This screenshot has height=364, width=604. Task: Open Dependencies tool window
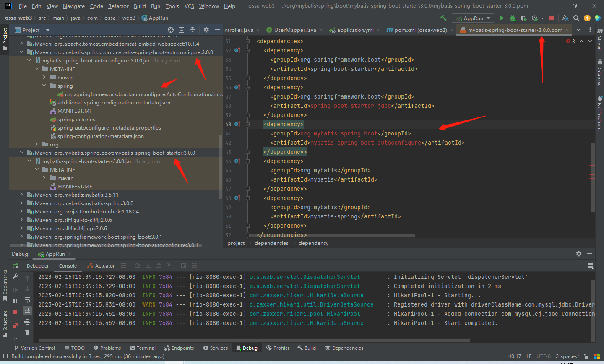(x=344, y=348)
